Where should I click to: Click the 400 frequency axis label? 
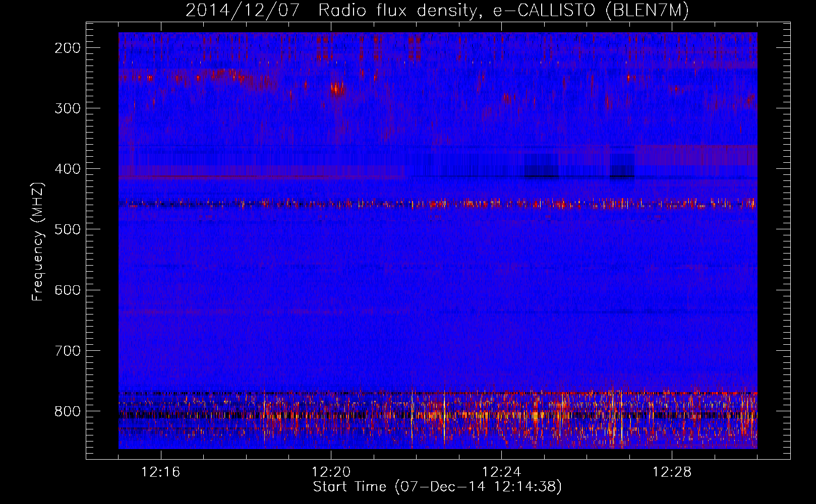click(67, 169)
